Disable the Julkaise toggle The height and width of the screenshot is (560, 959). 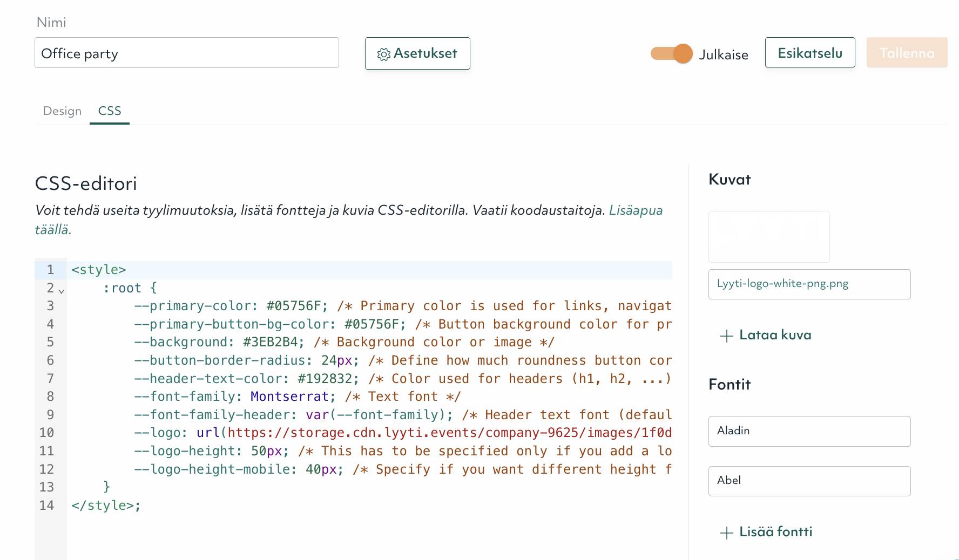pos(671,54)
